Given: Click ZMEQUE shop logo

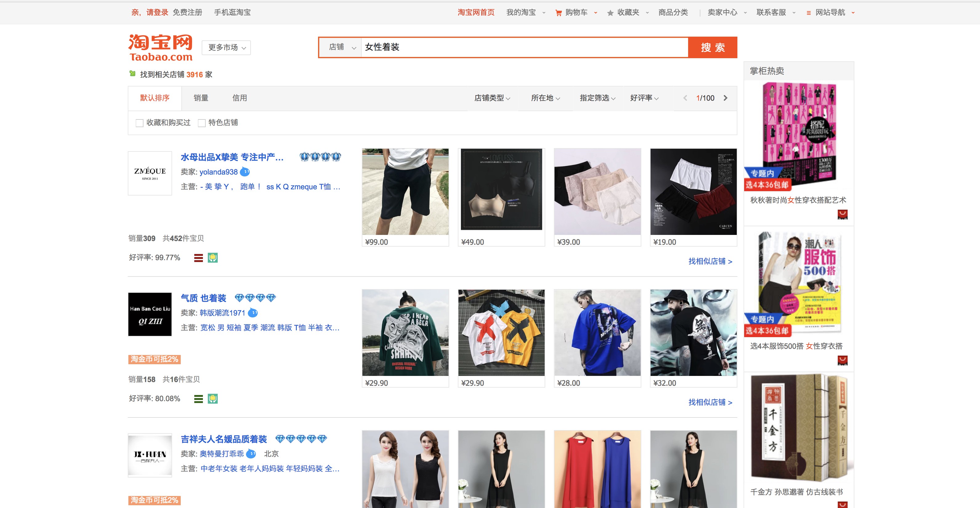Looking at the screenshot, I should point(150,173).
